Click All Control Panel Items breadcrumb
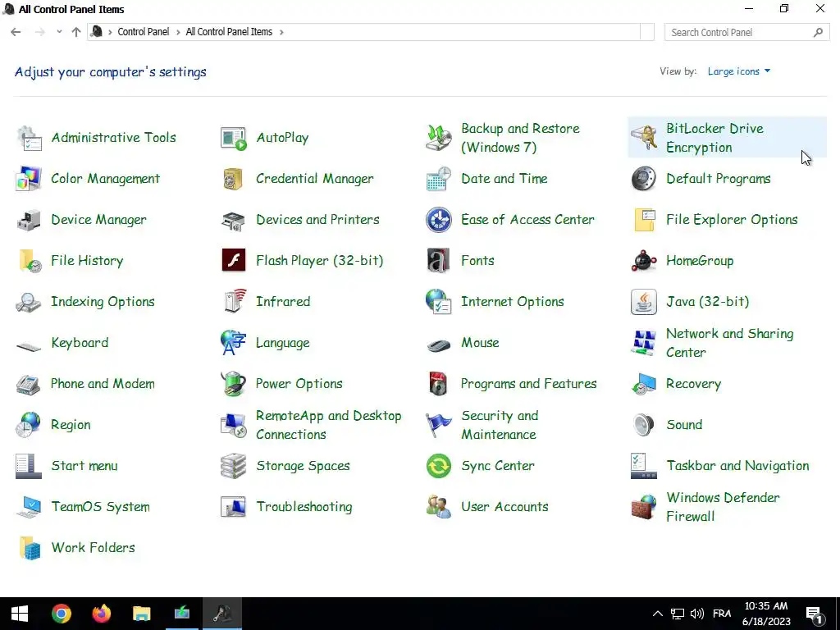Viewport: 840px width, 630px height. coord(229,32)
